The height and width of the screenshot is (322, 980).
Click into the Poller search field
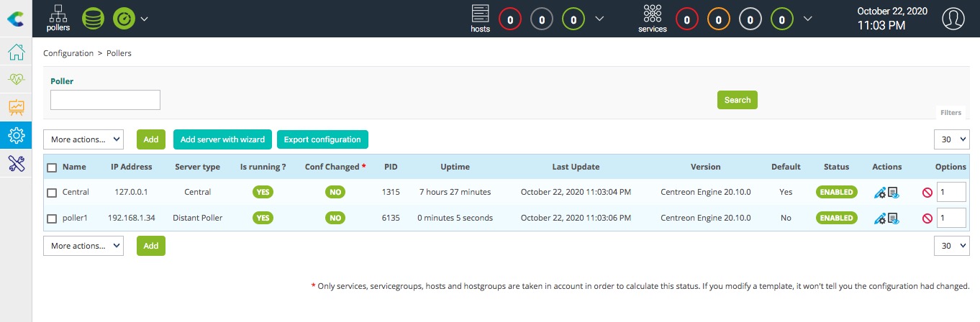(105, 100)
